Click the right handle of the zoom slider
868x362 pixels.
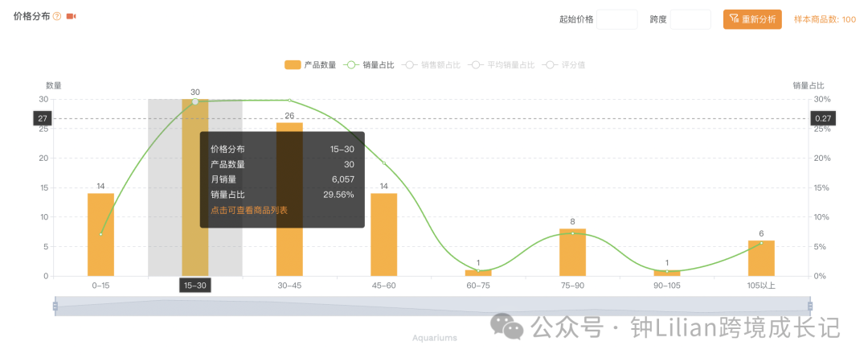pyautogui.click(x=810, y=306)
